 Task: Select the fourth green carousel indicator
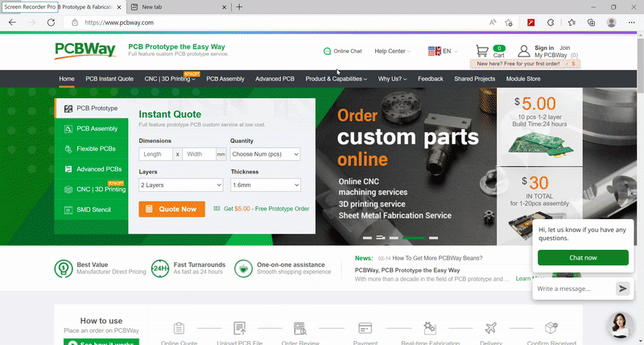click(414, 238)
